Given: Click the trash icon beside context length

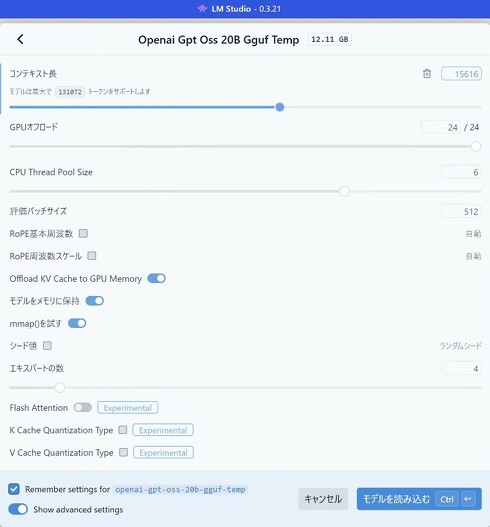Looking at the screenshot, I should click(x=427, y=74).
